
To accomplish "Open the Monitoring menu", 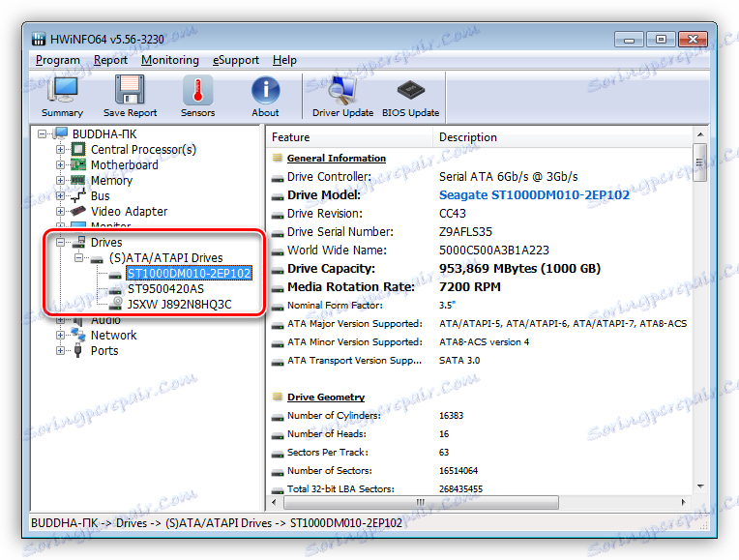I will [170, 60].
